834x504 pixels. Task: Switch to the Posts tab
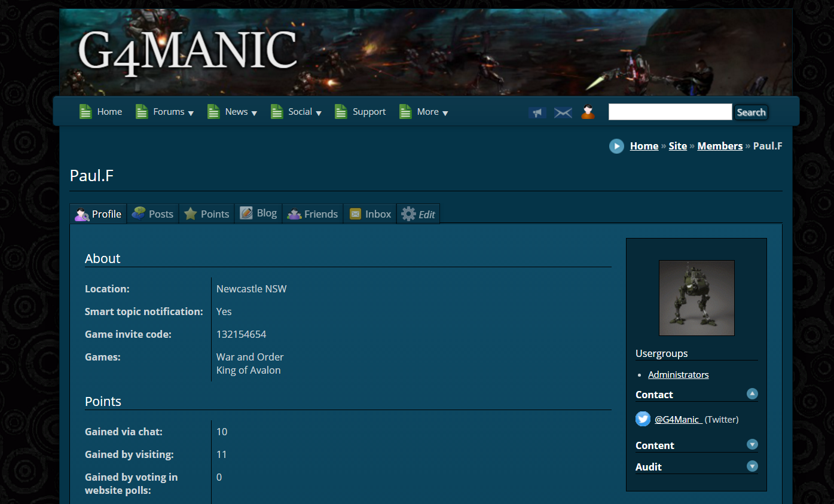[x=153, y=214]
